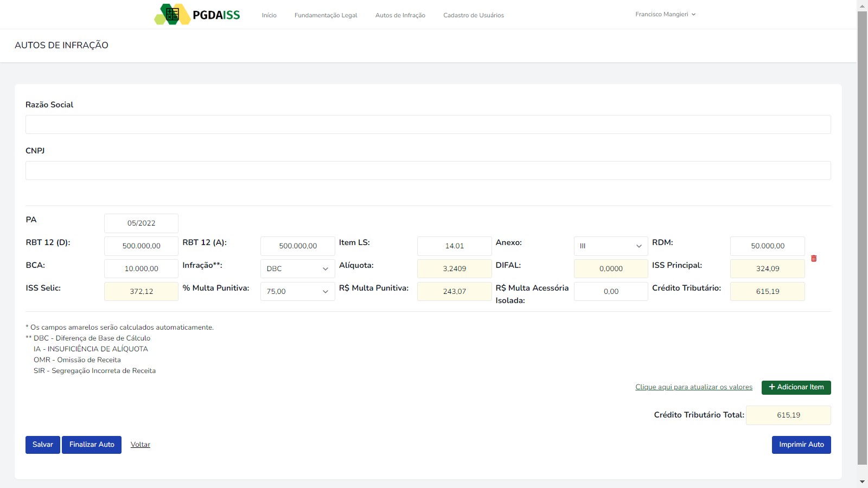Viewport: 868px width, 488px height.
Task: Click the page vertical scrollbar
Action: 862,239
